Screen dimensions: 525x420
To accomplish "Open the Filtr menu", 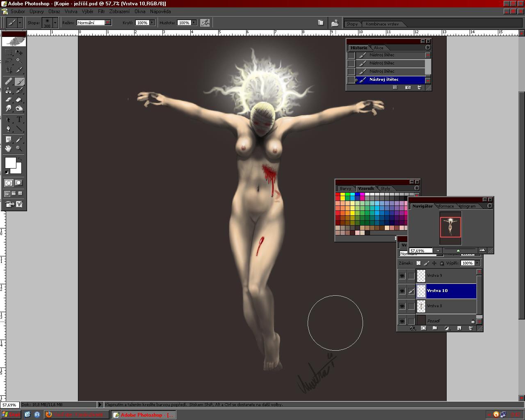I will coord(101,11).
